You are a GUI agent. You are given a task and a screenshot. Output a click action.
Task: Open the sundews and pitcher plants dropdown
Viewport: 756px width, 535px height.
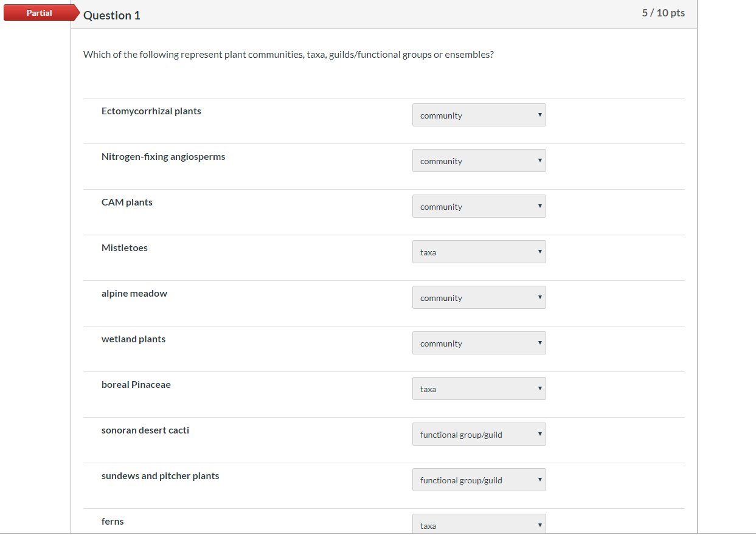(479, 480)
